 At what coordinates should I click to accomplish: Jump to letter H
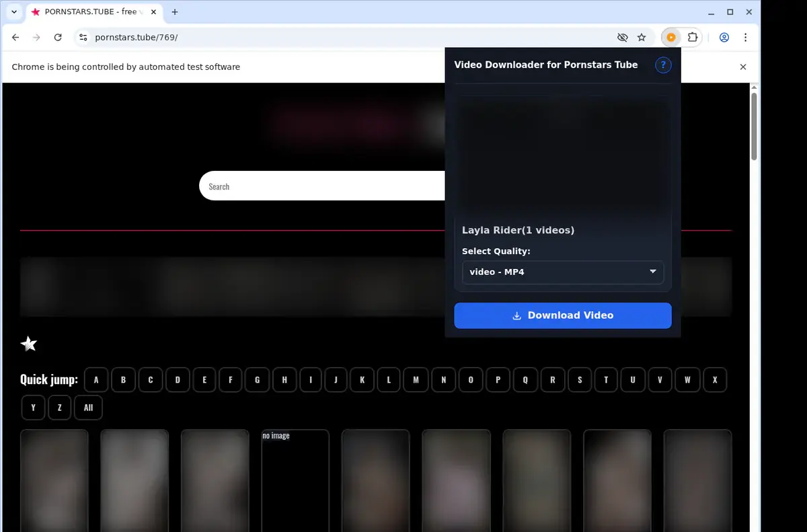pos(284,380)
